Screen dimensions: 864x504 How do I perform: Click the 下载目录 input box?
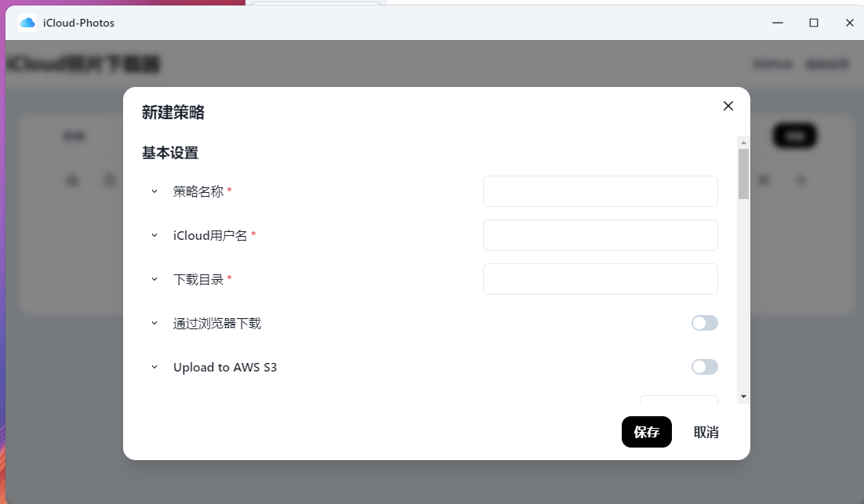pos(600,279)
